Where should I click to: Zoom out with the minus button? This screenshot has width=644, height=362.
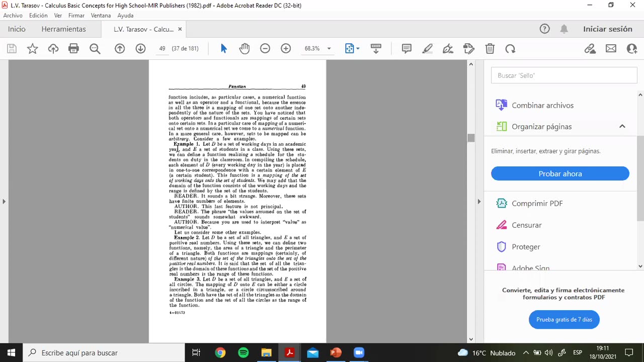(265, 49)
